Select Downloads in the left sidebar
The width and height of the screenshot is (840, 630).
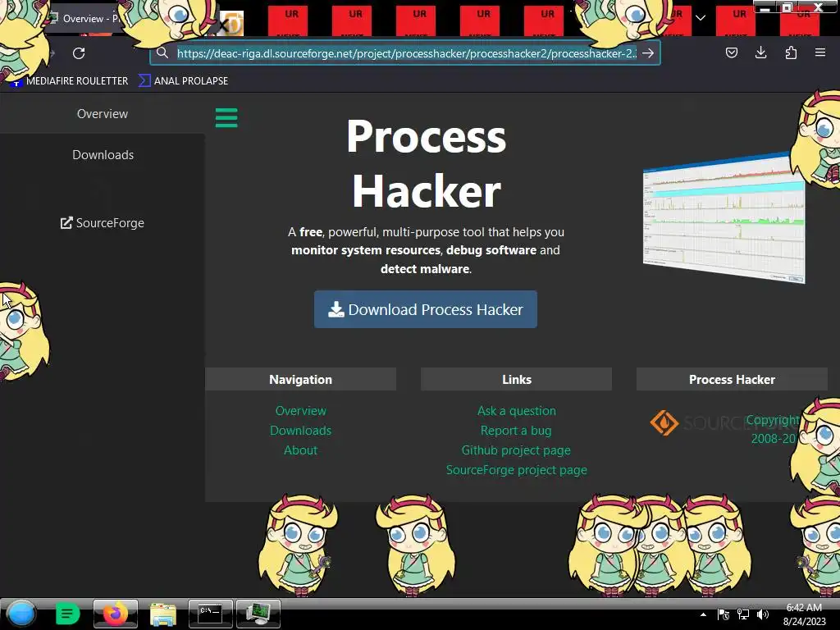click(x=103, y=155)
